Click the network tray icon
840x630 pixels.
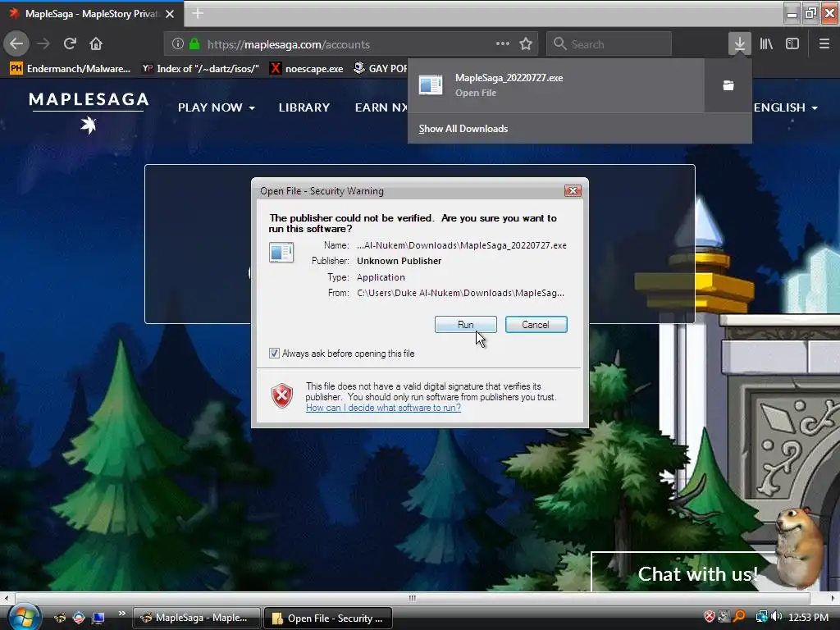762,617
